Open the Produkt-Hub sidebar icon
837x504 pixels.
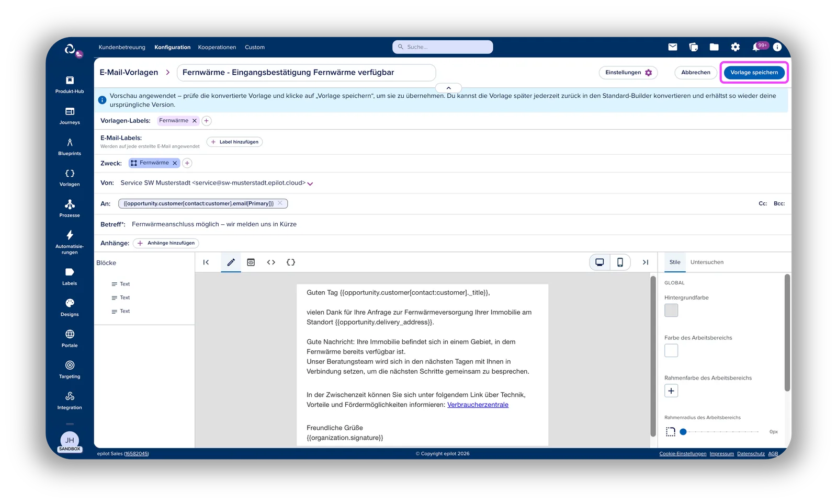[70, 84]
